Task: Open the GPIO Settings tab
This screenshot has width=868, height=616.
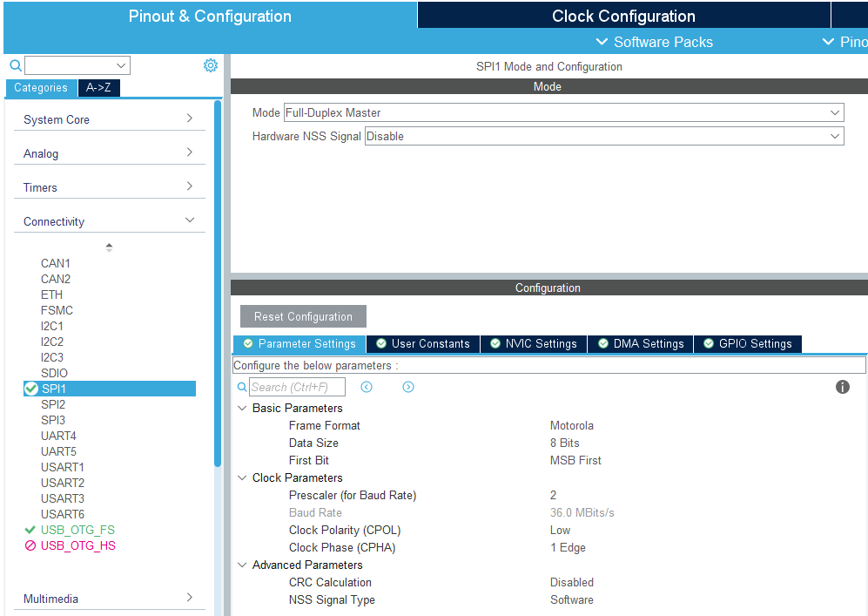Action: [x=747, y=343]
